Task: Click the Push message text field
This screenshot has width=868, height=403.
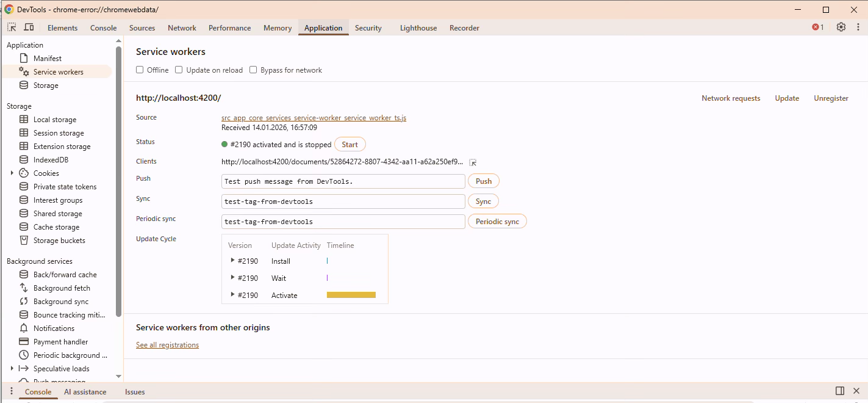Action: point(343,181)
